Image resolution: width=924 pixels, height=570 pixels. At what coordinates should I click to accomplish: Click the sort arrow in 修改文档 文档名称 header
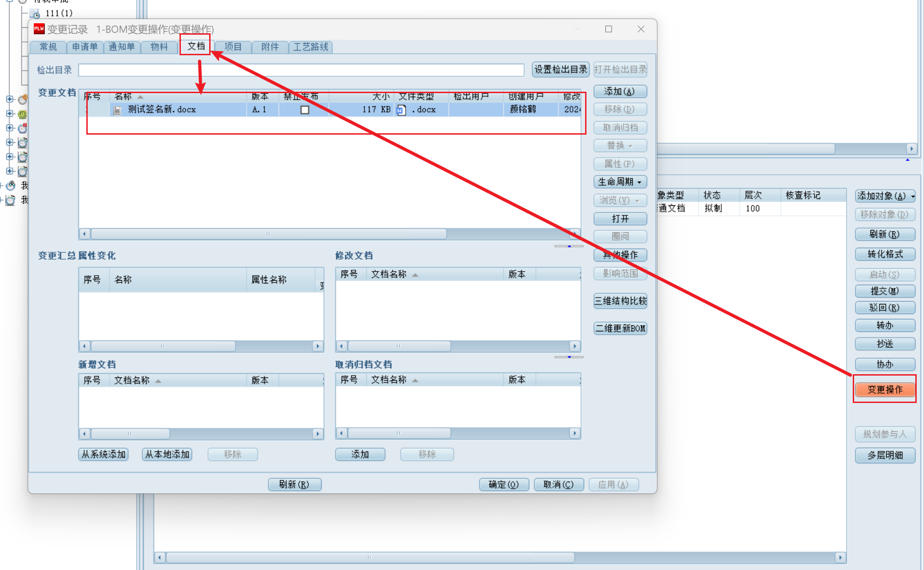(x=415, y=275)
